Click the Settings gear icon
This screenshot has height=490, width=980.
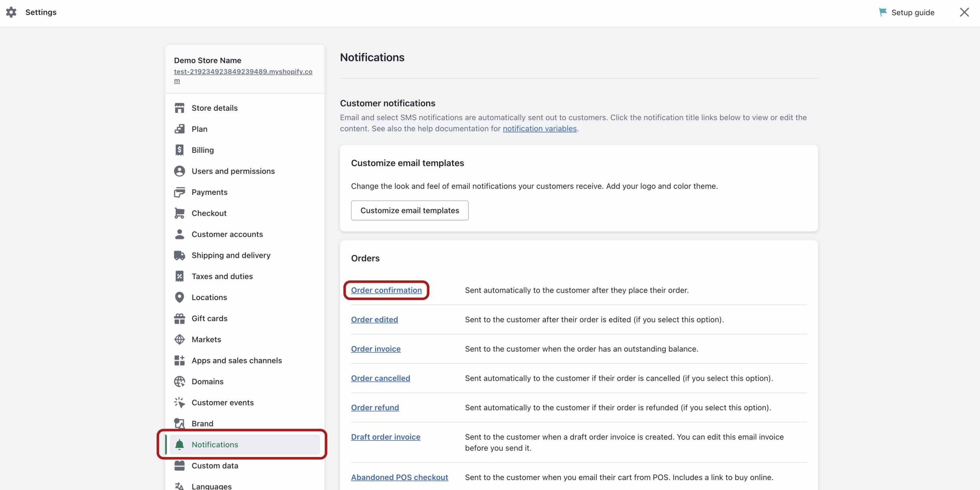pyautogui.click(x=12, y=12)
